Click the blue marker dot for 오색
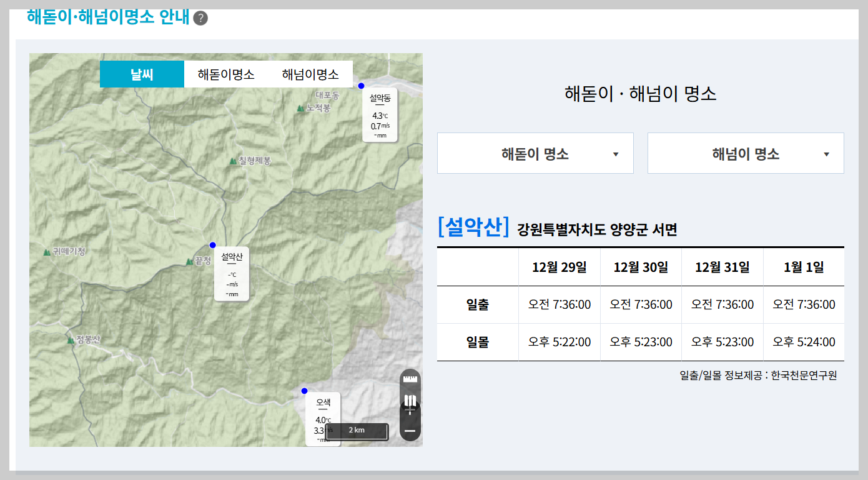 pyautogui.click(x=305, y=391)
